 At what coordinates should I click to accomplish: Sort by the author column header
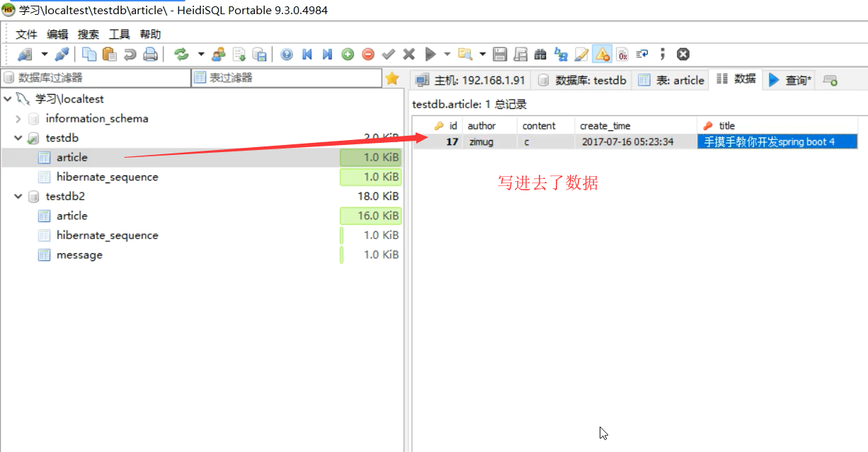point(490,125)
